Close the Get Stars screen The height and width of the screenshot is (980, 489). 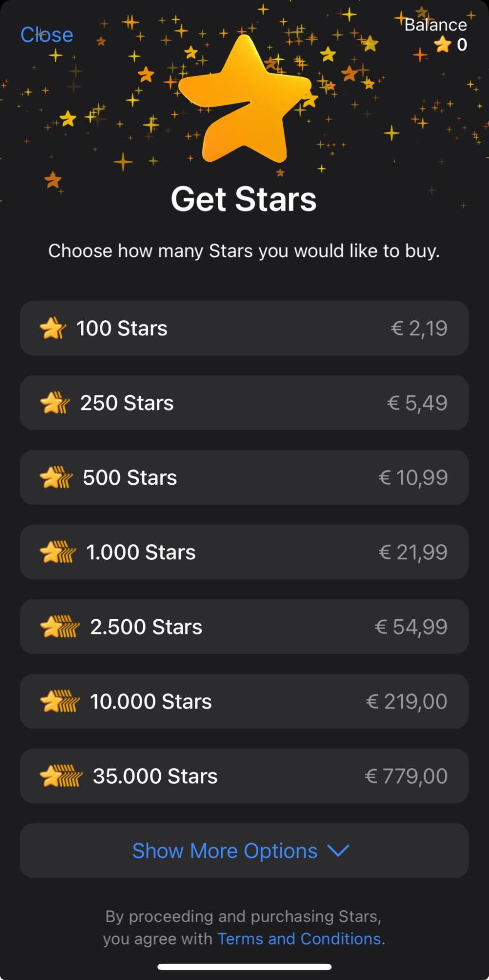pos(47,35)
